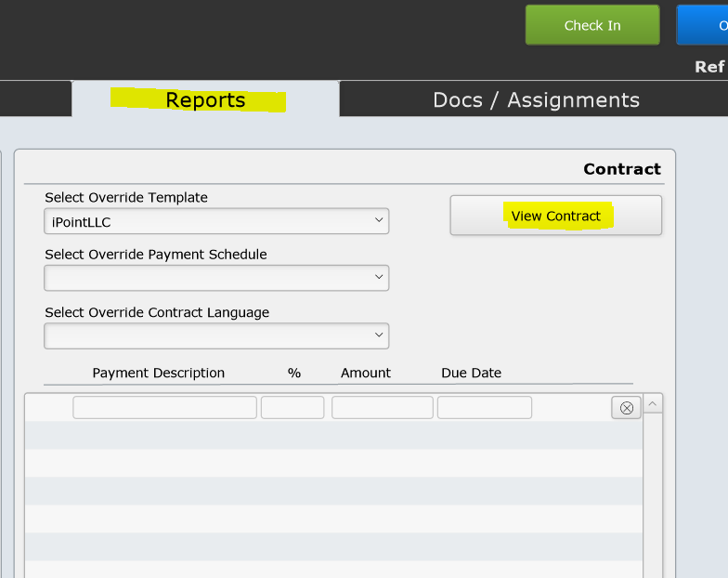Open the Override Contract Language dropdown
The width and height of the screenshot is (728, 578).
pos(216,335)
